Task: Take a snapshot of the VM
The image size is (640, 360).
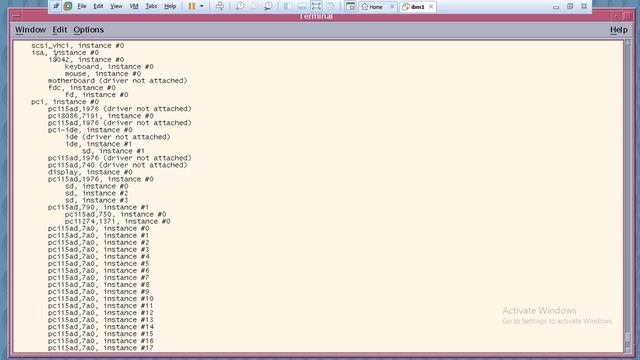Action: click(x=240, y=6)
